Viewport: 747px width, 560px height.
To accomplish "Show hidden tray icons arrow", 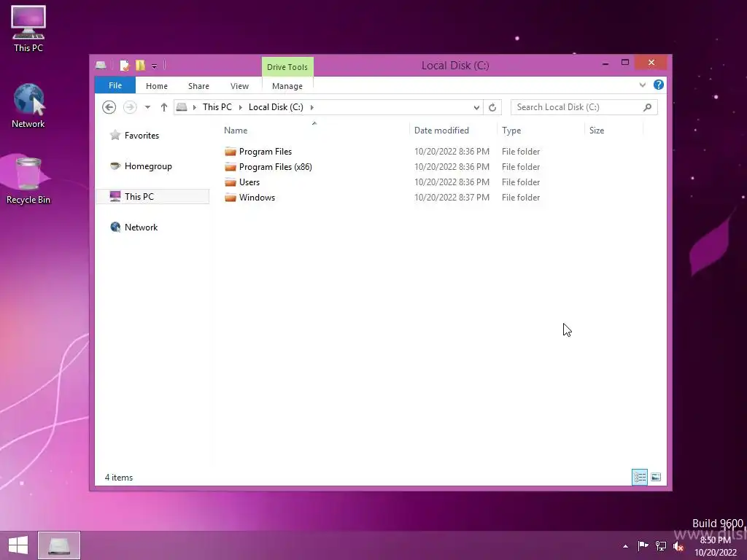I will (625, 546).
